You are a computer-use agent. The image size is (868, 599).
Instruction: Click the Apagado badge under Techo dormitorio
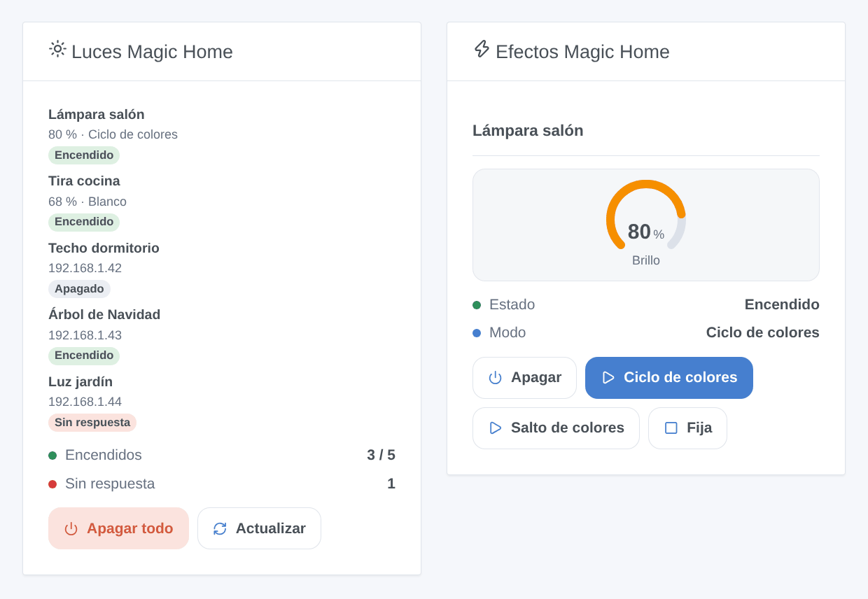(79, 289)
